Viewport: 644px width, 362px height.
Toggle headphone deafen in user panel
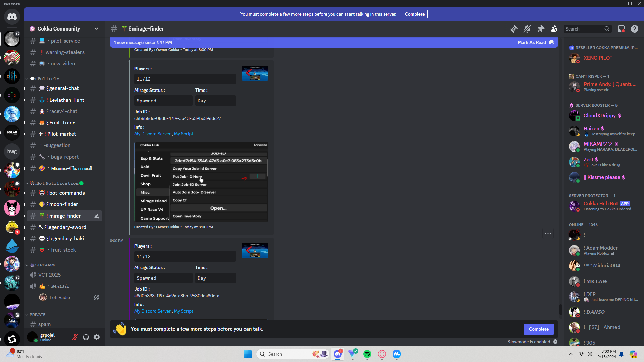[x=86, y=337]
